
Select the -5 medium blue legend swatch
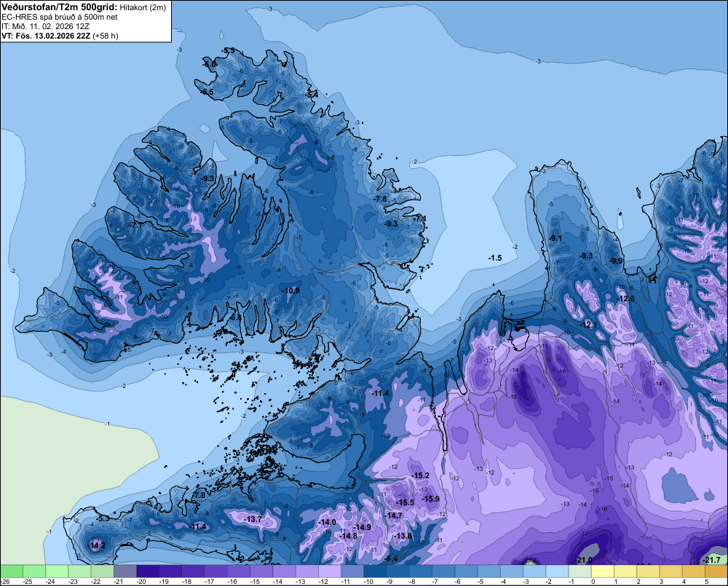489,571
